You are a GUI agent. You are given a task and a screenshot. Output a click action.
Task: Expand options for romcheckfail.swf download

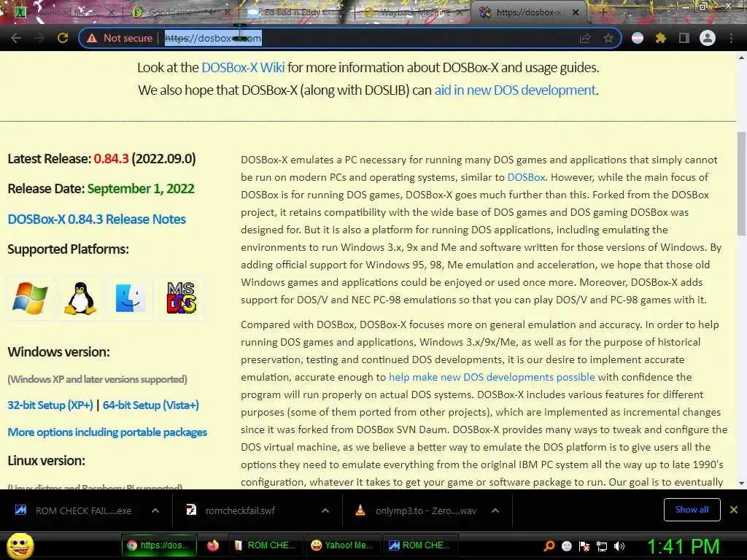325,510
